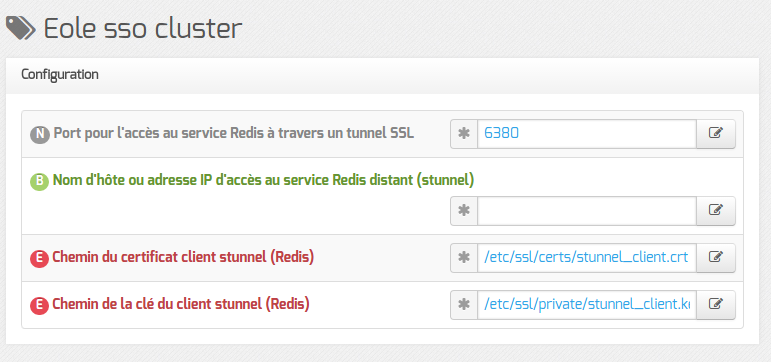The image size is (771, 362).
Task: Click the red E badge for certificate path
Action: (x=40, y=258)
